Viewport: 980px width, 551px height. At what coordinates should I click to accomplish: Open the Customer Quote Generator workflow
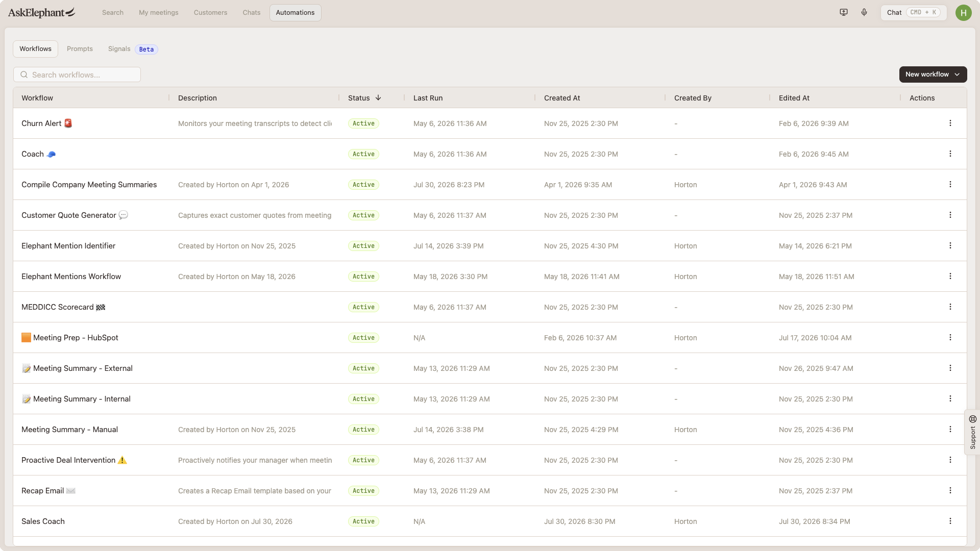tap(75, 215)
